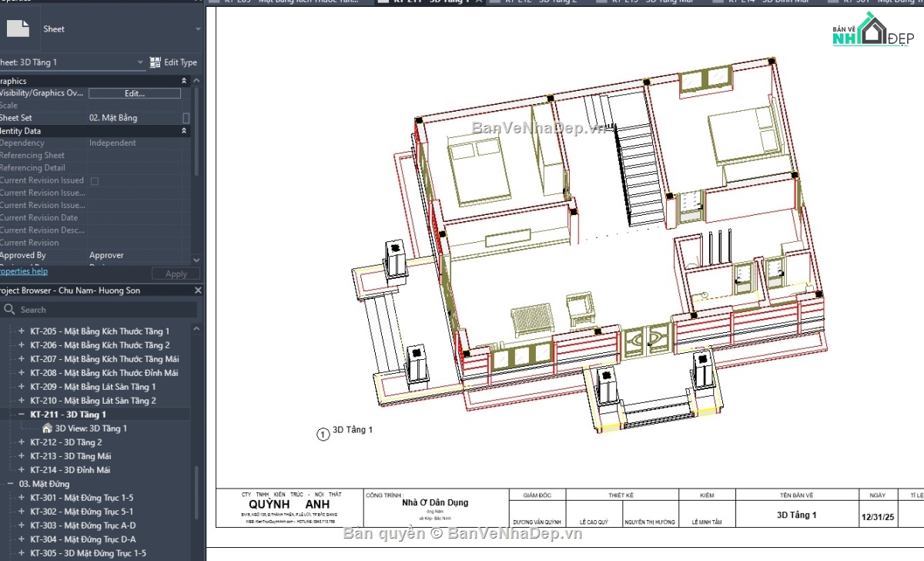The width and height of the screenshot is (924, 561).
Task: Click the small browse button beside 02. Mặt Bằng
Action: (x=186, y=118)
